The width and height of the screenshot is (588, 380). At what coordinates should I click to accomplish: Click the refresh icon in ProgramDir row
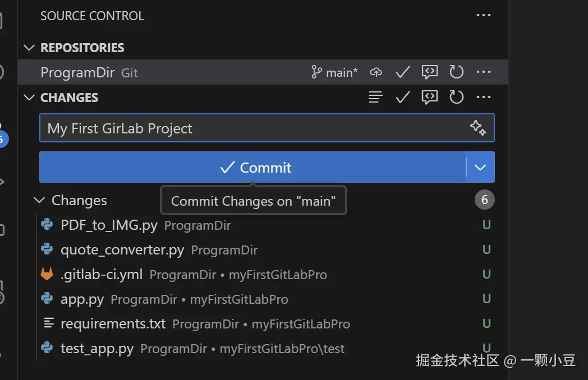pos(457,72)
